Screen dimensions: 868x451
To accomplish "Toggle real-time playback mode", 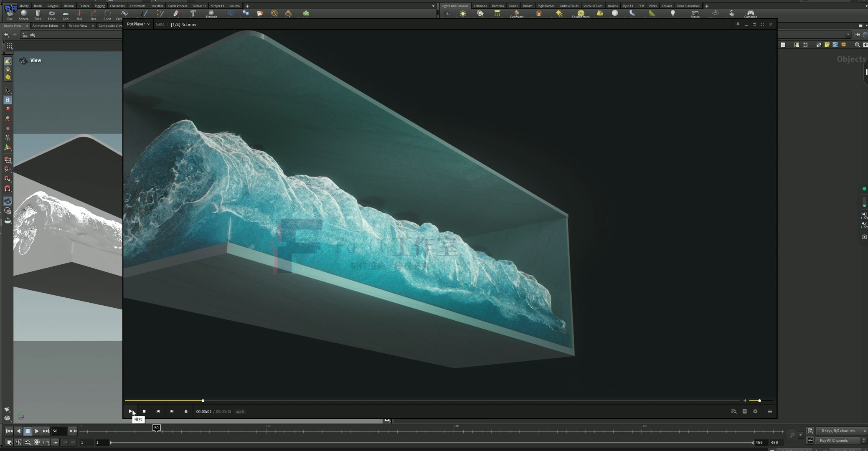I will [x=27, y=442].
